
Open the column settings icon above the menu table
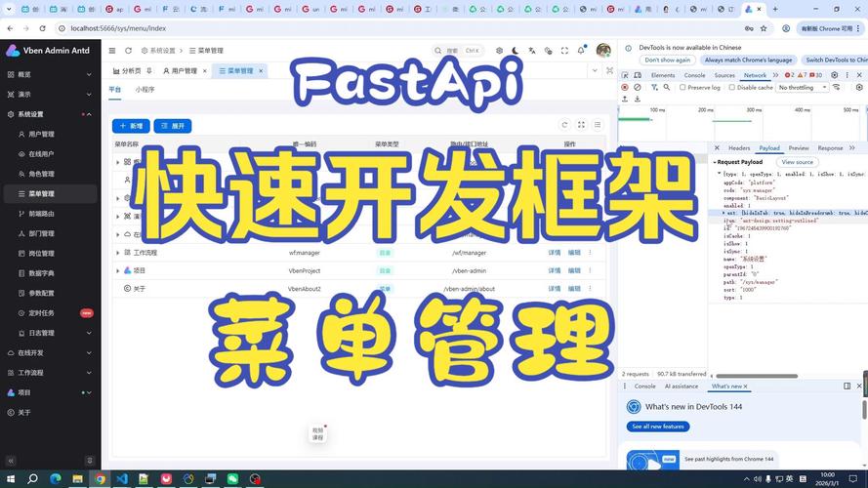pos(598,125)
